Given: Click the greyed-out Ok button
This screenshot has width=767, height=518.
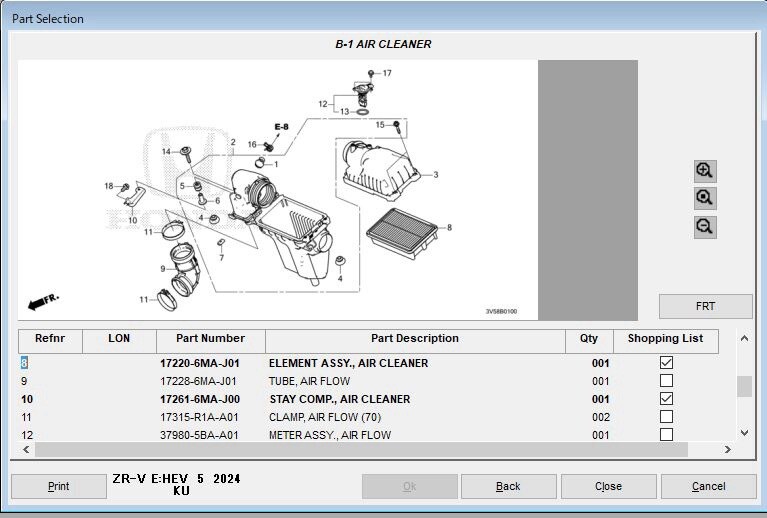Looking at the screenshot, I should click(409, 486).
